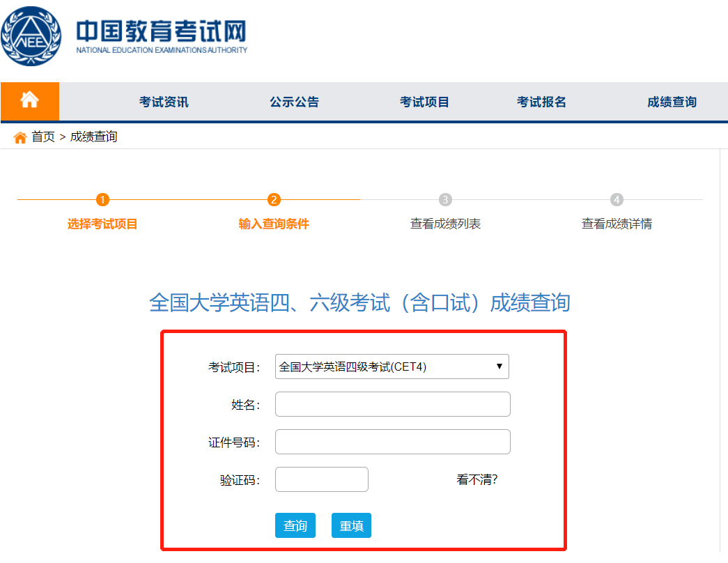Click 成绩查询 in the navigation bar

point(671,100)
